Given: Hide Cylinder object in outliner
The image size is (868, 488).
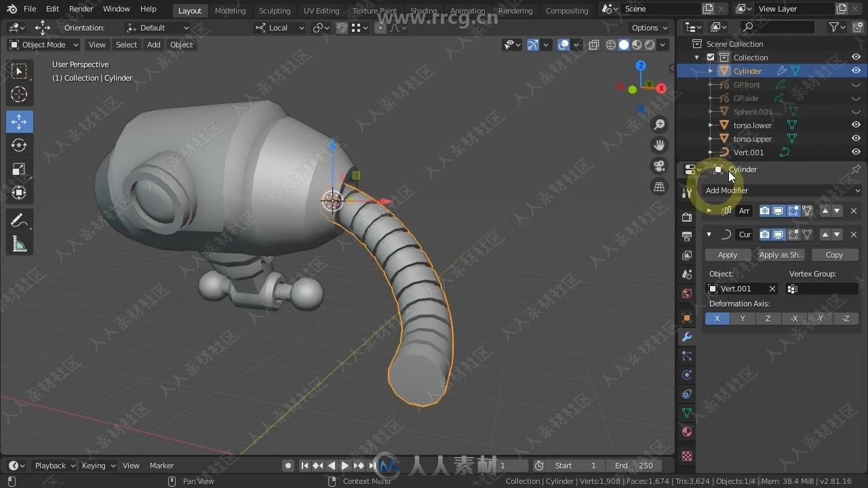Looking at the screenshot, I should coord(856,70).
